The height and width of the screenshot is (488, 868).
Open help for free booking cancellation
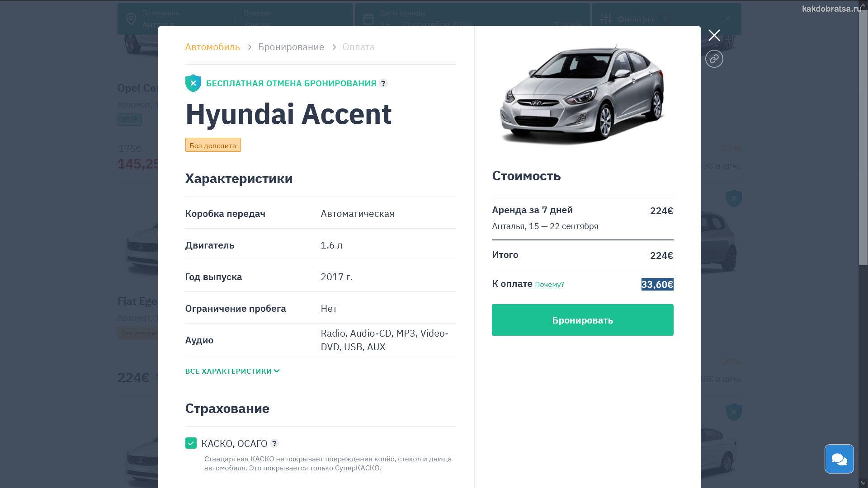point(383,83)
